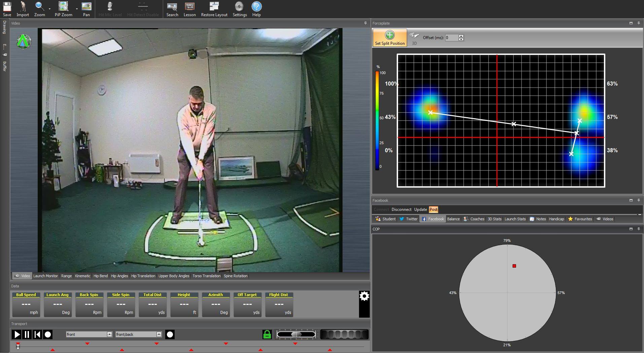
Task: Pin the Facebook panel
Action: pos(639,200)
